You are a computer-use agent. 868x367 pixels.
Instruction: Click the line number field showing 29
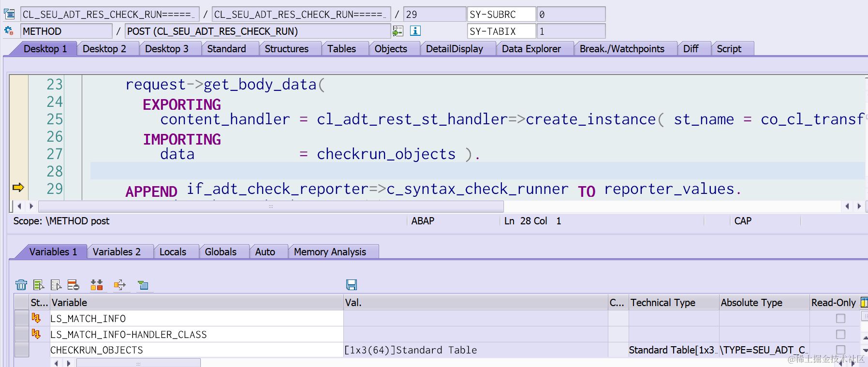pyautogui.click(x=434, y=14)
